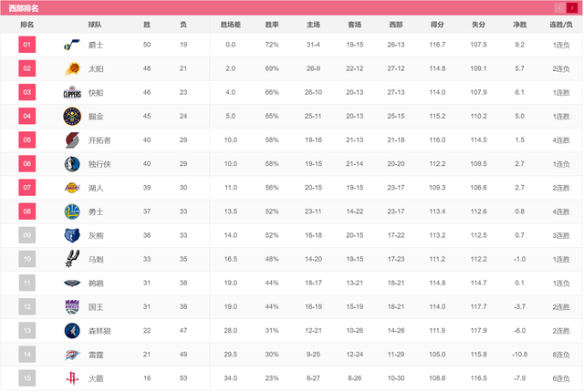Click gray rank badge 12
This screenshot has width=584, height=392.
click(27, 306)
